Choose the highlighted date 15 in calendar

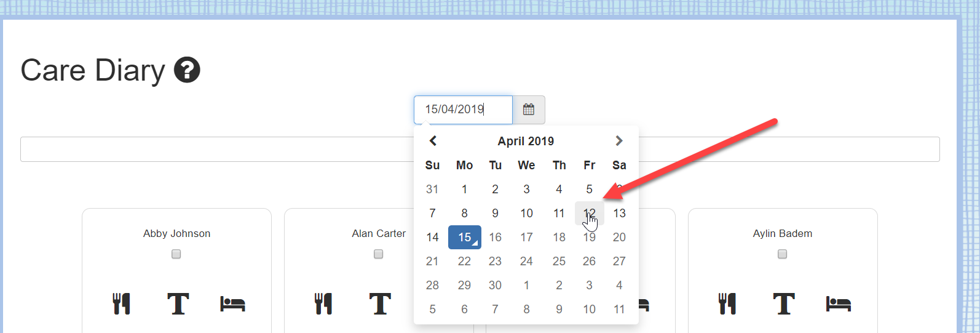[465, 237]
